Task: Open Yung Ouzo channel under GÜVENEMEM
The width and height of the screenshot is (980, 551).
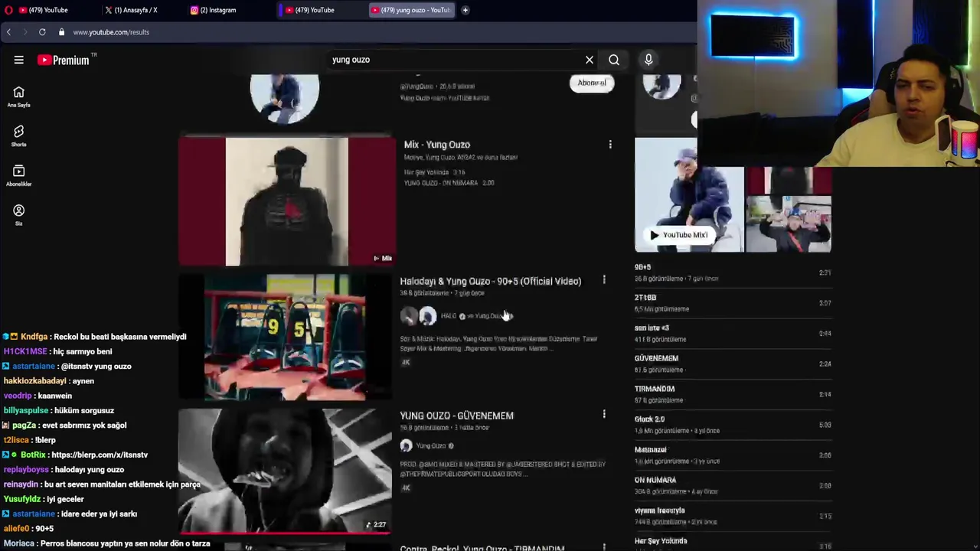Action: [430, 446]
